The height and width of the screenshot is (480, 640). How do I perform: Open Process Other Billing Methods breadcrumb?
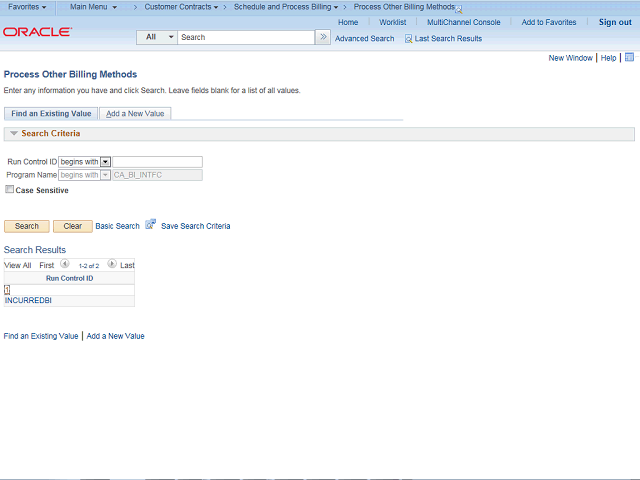(404, 7)
